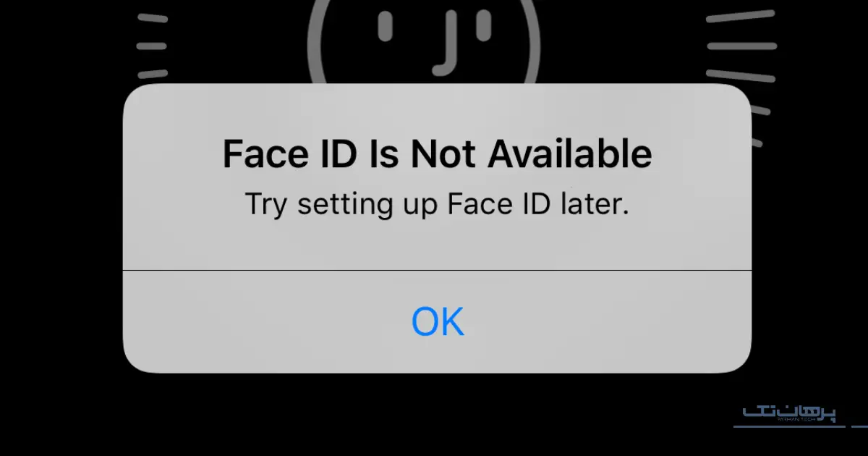Click the left eye of face icon
This screenshot has width=868, height=456.
pyautogui.click(x=386, y=26)
